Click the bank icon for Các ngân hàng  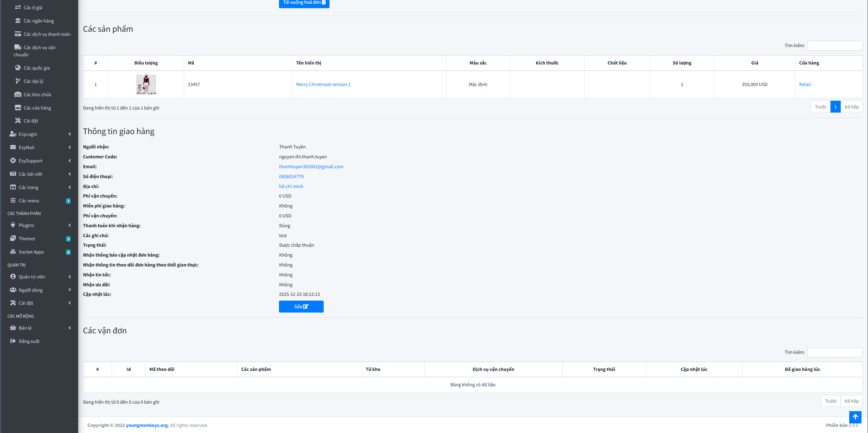tap(18, 21)
